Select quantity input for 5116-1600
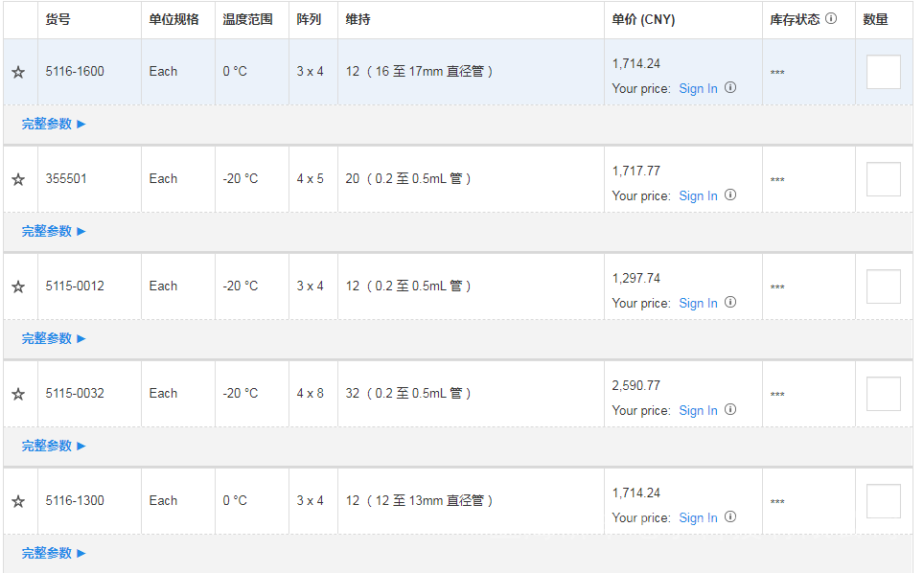 pyautogui.click(x=883, y=72)
